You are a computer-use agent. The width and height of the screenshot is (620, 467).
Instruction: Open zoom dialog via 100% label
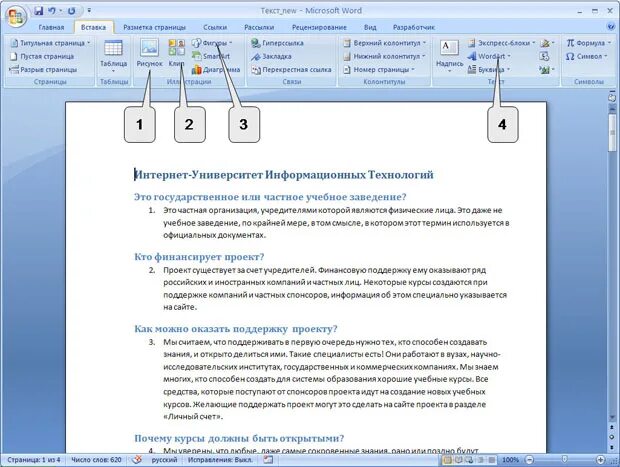click(510, 460)
